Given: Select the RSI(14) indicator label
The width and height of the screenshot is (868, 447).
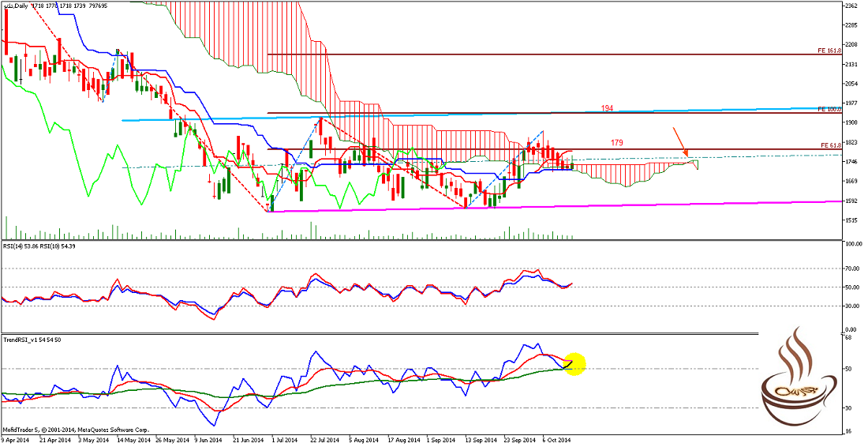Looking at the screenshot, I should [x=19, y=247].
